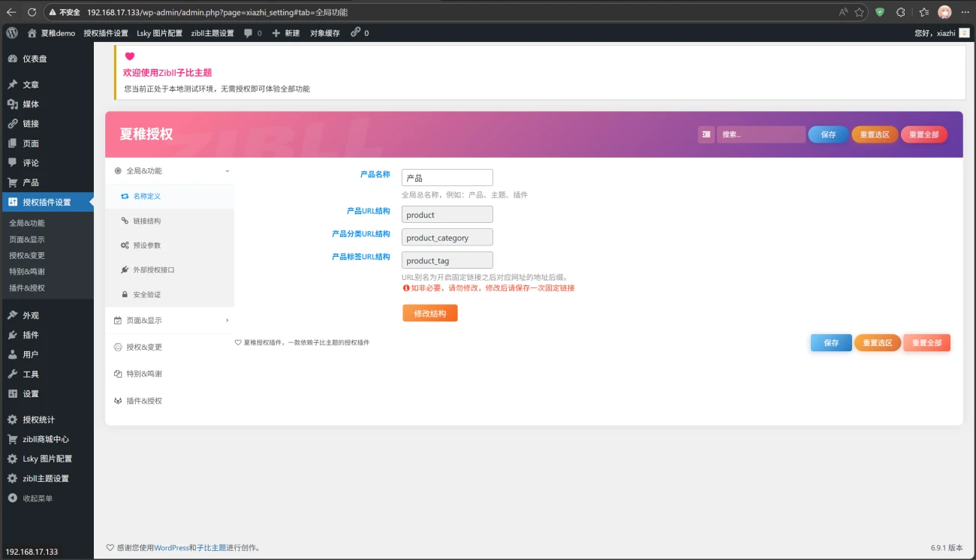Click the 修改结构 button

tap(429, 313)
